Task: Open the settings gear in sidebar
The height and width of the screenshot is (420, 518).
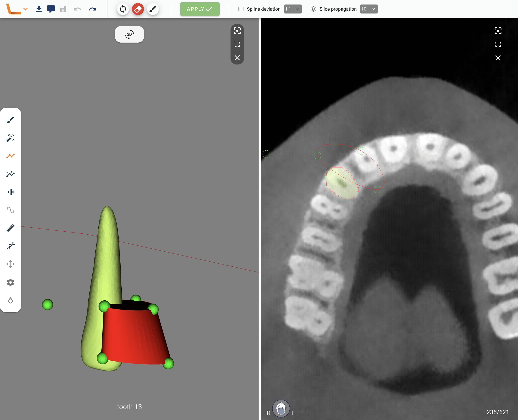Action: [10, 282]
